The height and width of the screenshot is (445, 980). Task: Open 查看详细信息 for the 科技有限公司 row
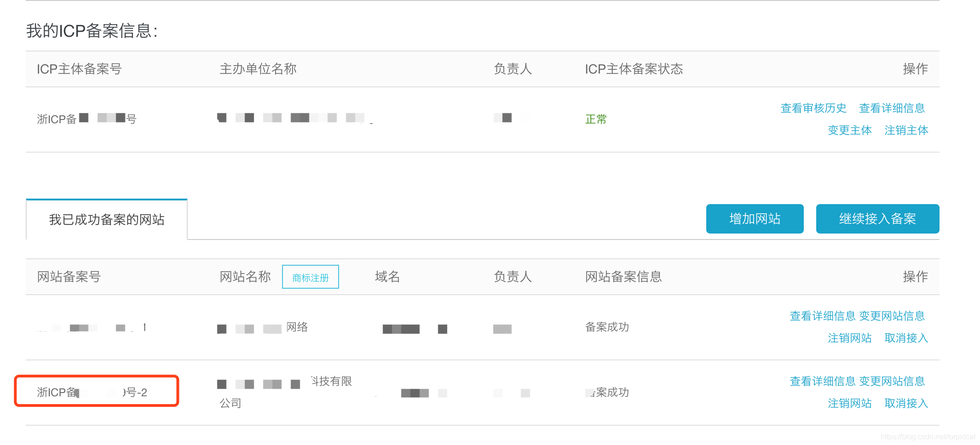click(x=822, y=381)
